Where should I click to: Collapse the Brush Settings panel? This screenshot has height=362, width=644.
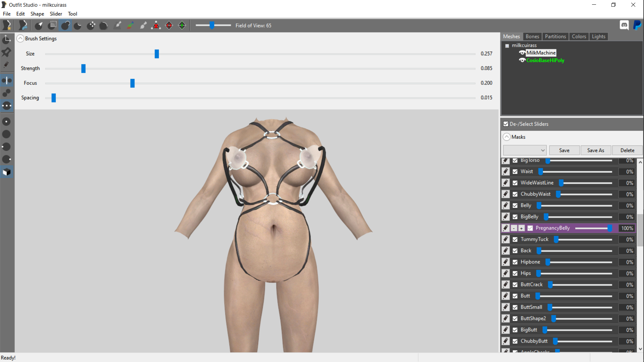(20, 39)
